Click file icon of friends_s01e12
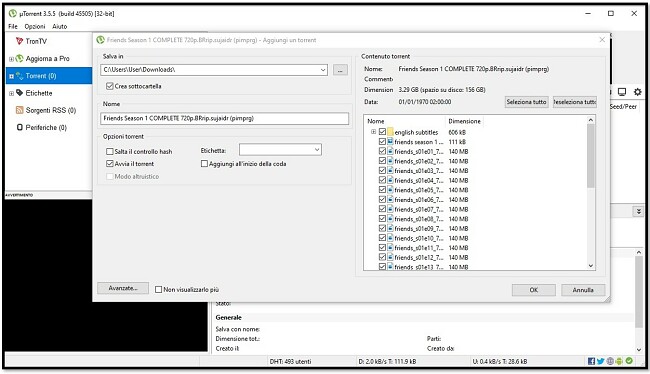The height and width of the screenshot is (374, 650). click(390, 257)
